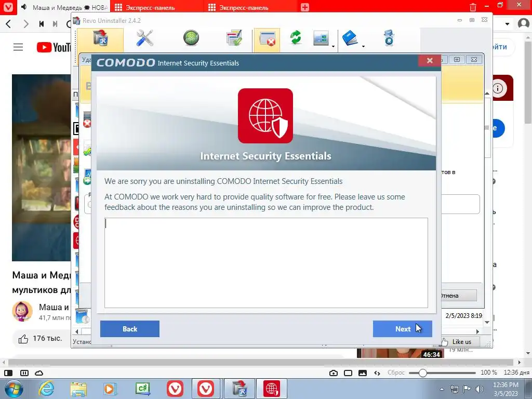Open the Маша channel avatar on YouTube
532x399 pixels.
click(22, 311)
